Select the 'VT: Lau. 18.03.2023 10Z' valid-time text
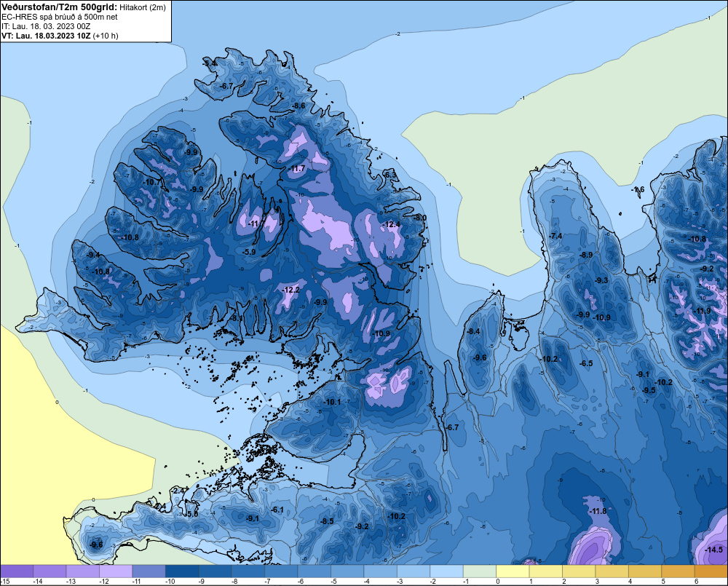Screen dimensions: 728x586 [47, 36]
